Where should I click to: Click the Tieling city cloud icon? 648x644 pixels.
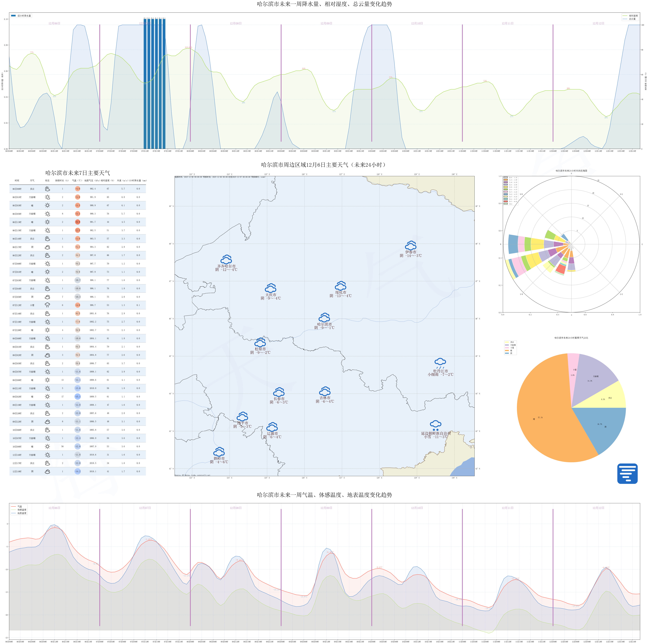(219, 452)
